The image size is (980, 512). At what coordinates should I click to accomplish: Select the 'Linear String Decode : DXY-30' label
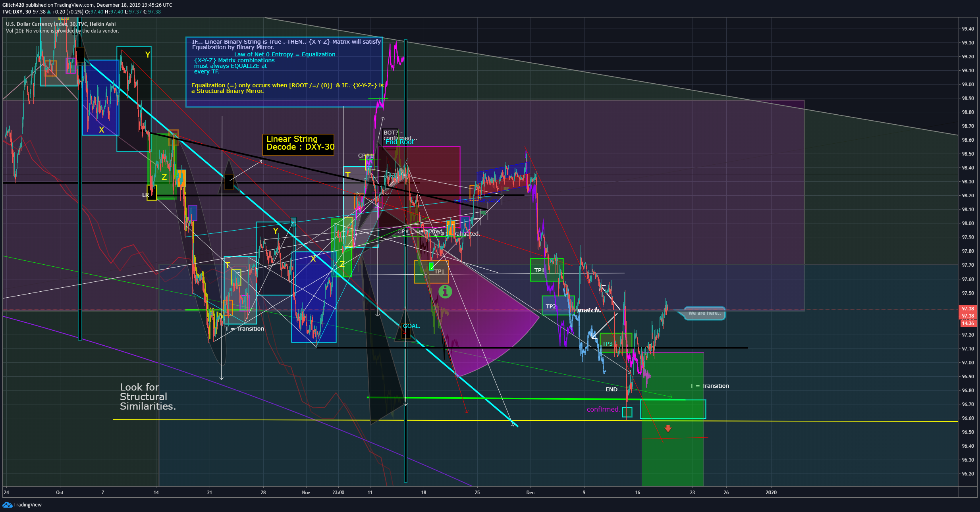coord(298,145)
